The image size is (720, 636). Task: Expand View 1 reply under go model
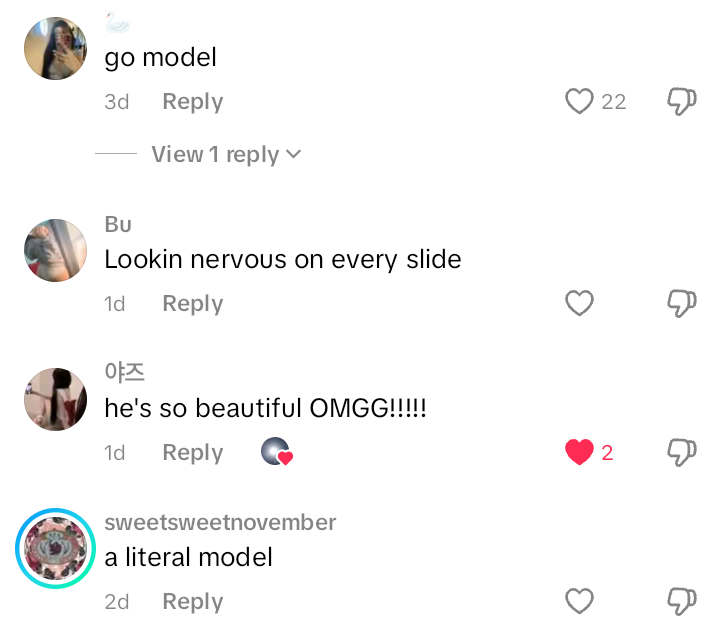pos(226,154)
